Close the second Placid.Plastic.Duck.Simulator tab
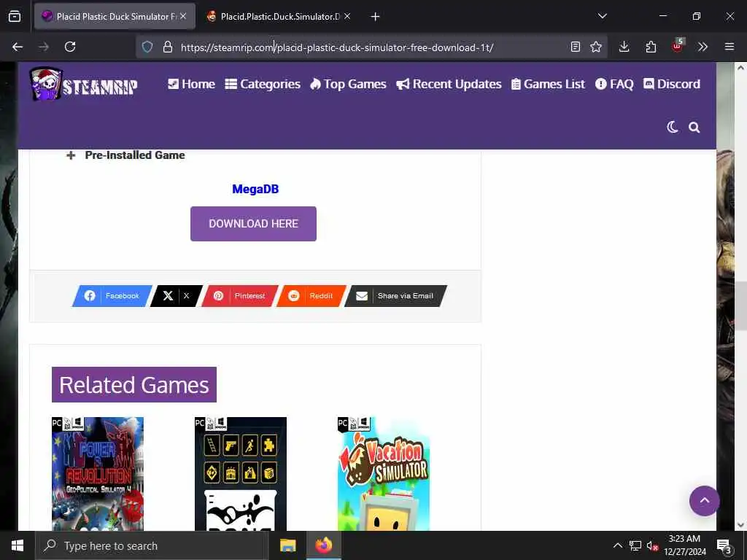The image size is (747, 560). (x=347, y=16)
